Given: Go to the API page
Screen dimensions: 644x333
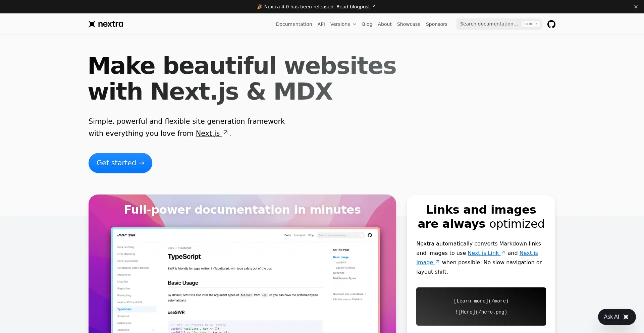Looking at the screenshot, I should pos(321,24).
